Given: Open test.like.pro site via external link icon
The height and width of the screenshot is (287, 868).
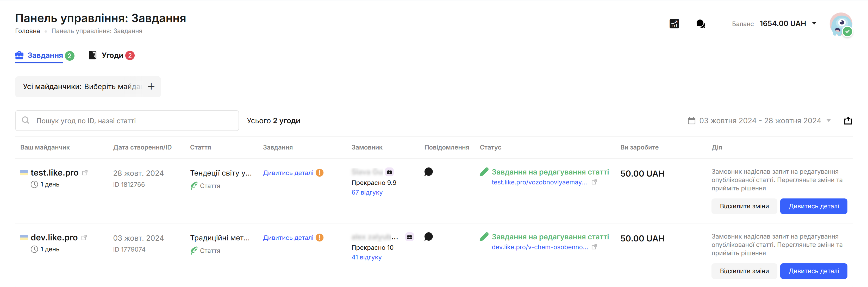Looking at the screenshot, I should [85, 172].
